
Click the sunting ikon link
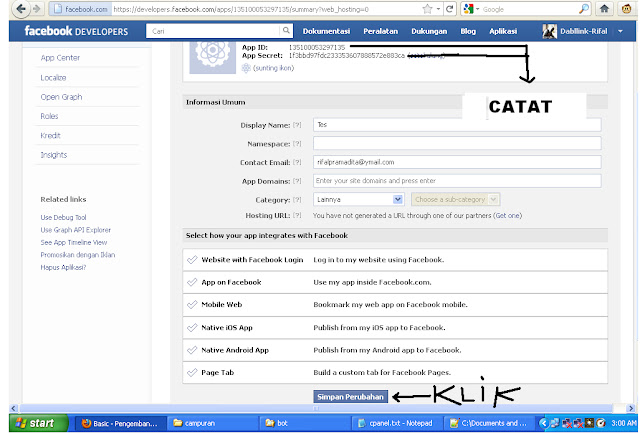[x=273, y=68]
